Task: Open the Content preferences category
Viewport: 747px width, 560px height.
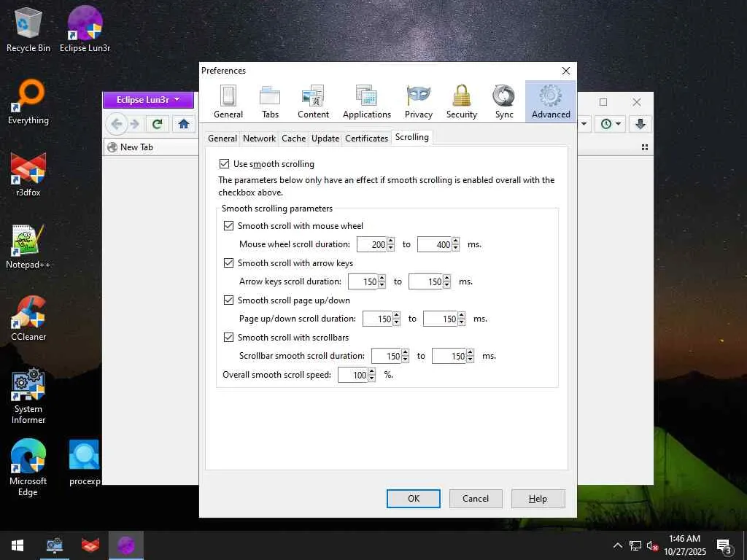Action: [313, 101]
